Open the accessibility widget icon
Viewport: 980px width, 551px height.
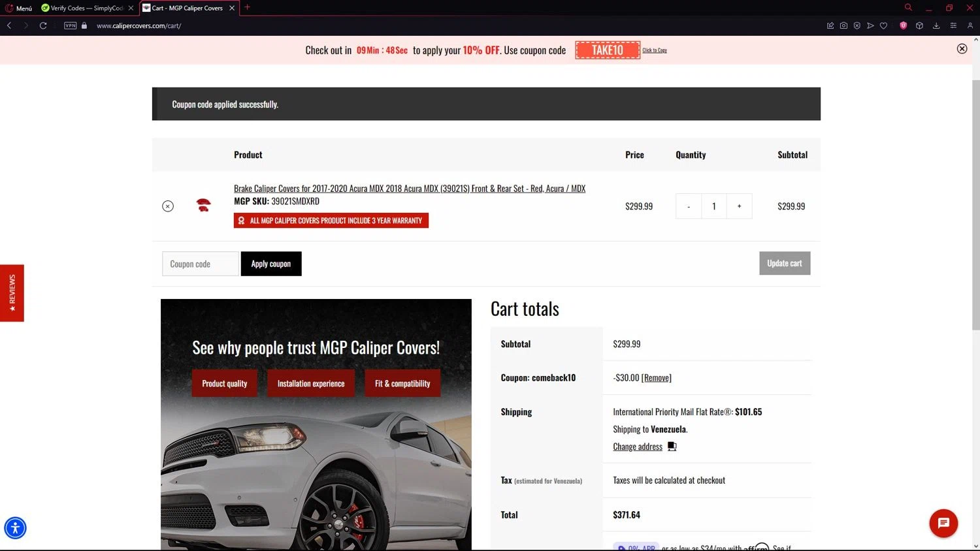(15, 527)
